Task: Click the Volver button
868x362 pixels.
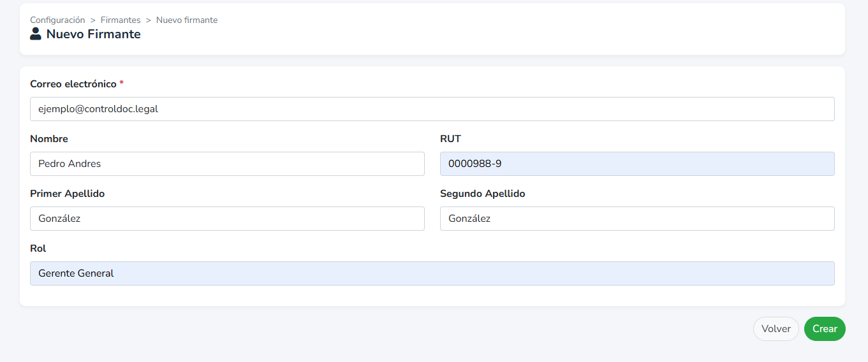Action: click(776, 329)
